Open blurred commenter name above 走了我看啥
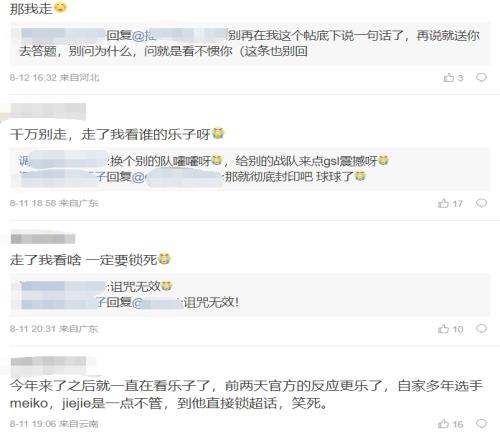500x440 pixels. (x=43, y=239)
